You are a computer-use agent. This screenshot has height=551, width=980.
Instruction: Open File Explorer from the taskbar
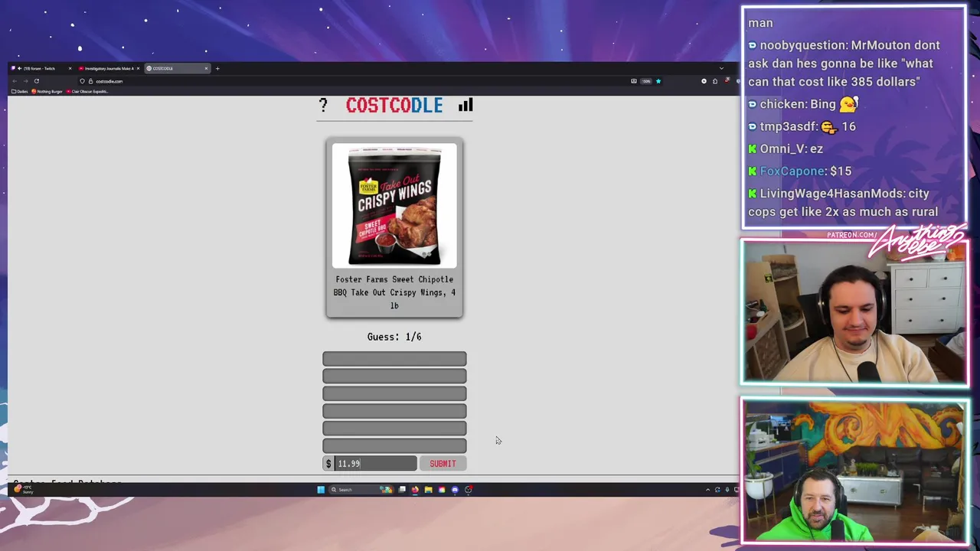pos(428,490)
